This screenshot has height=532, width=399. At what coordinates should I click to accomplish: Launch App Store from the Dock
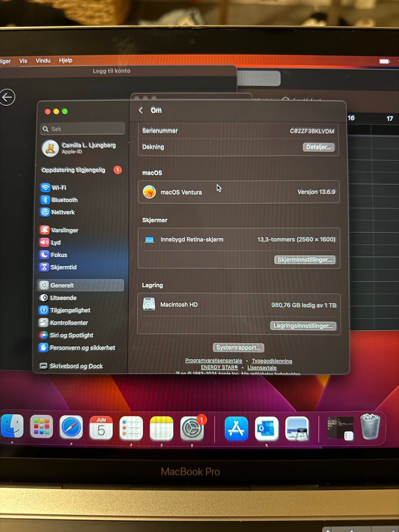236,429
